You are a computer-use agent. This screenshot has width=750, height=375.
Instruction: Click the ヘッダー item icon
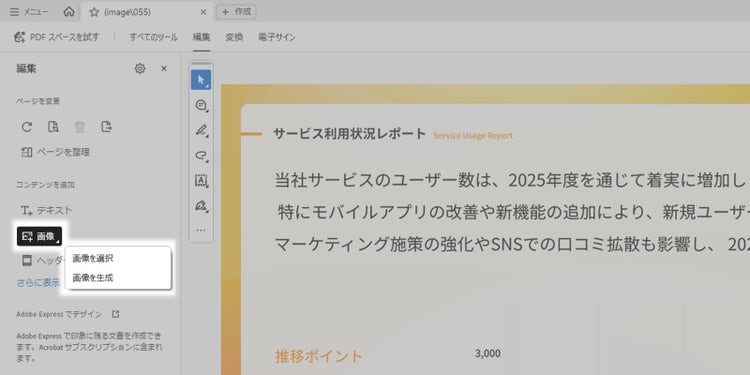click(x=27, y=261)
